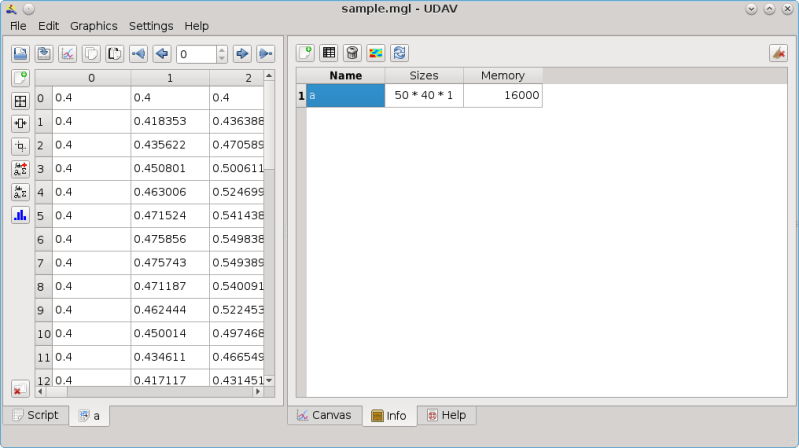This screenshot has width=799, height=448.
Task: Select cell with value 0.450801
Action: click(x=170, y=168)
